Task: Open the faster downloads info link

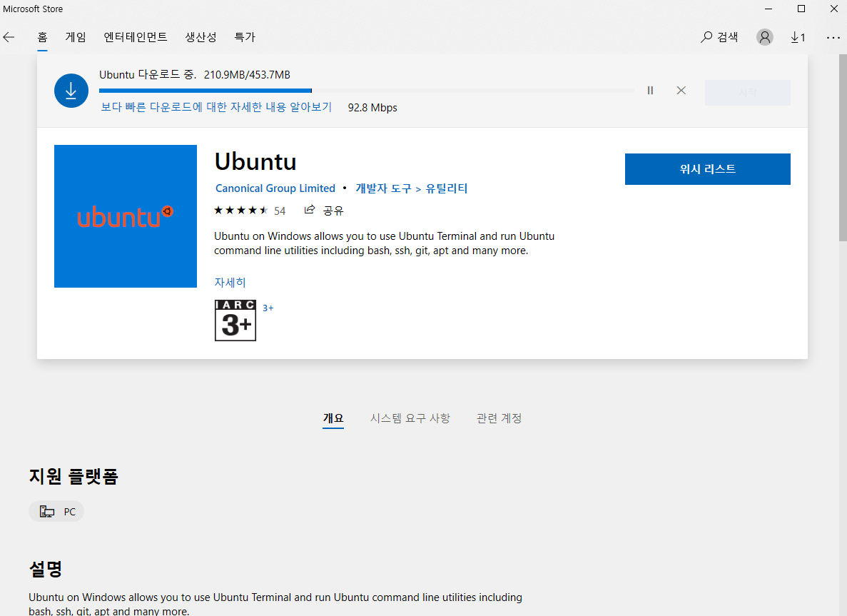Action: click(x=217, y=107)
